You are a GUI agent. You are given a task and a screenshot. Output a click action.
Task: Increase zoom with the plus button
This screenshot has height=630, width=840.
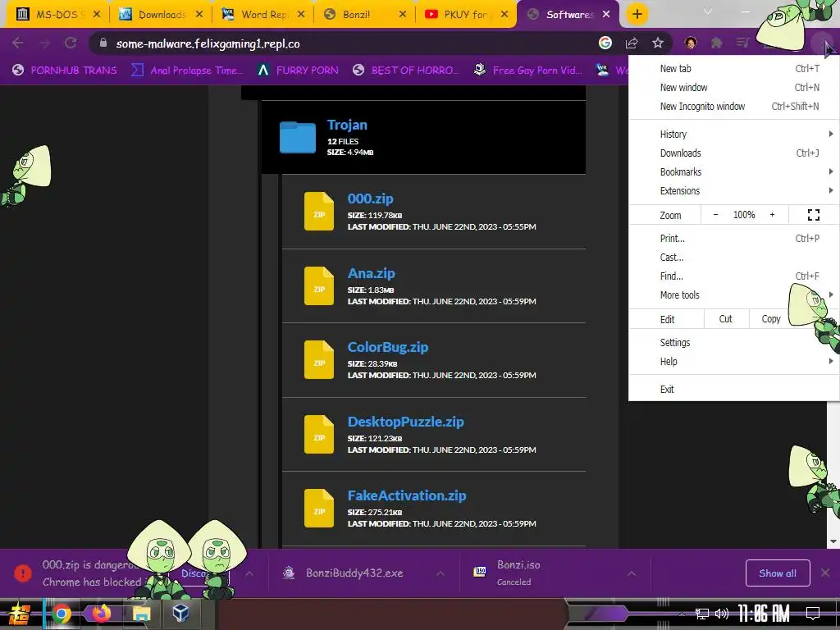pos(772,214)
